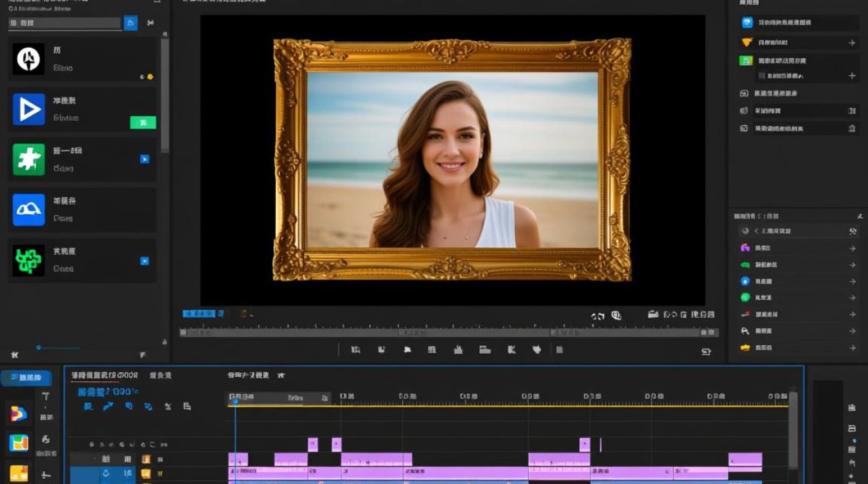Switch to the timeline tab with the orange underline
This screenshot has width=868, height=484.
(x=105, y=376)
